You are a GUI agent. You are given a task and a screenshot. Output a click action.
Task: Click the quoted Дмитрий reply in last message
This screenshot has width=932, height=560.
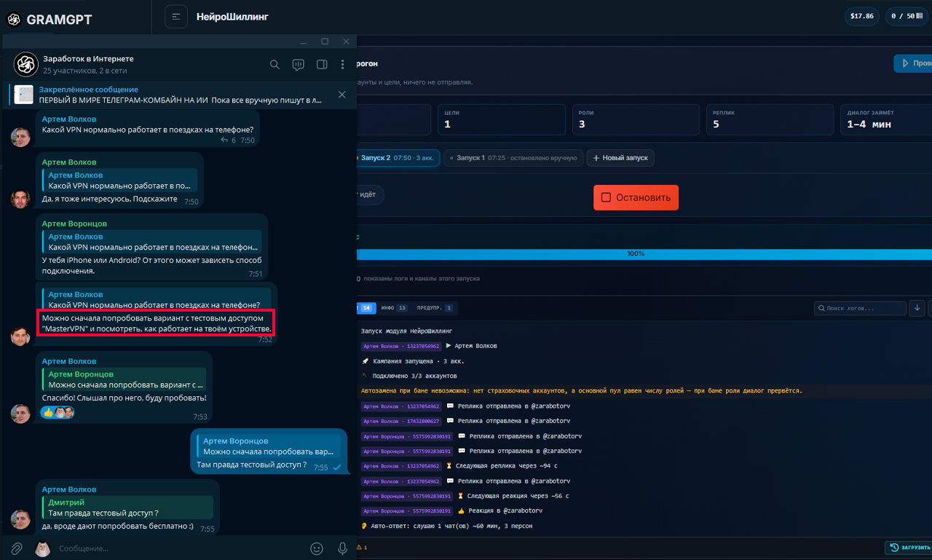(127, 508)
